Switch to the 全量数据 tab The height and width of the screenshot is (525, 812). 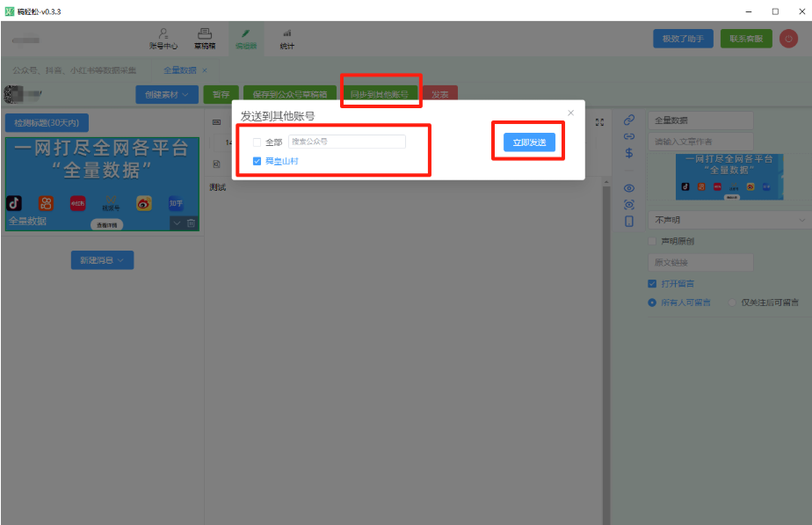(x=181, y=69)
